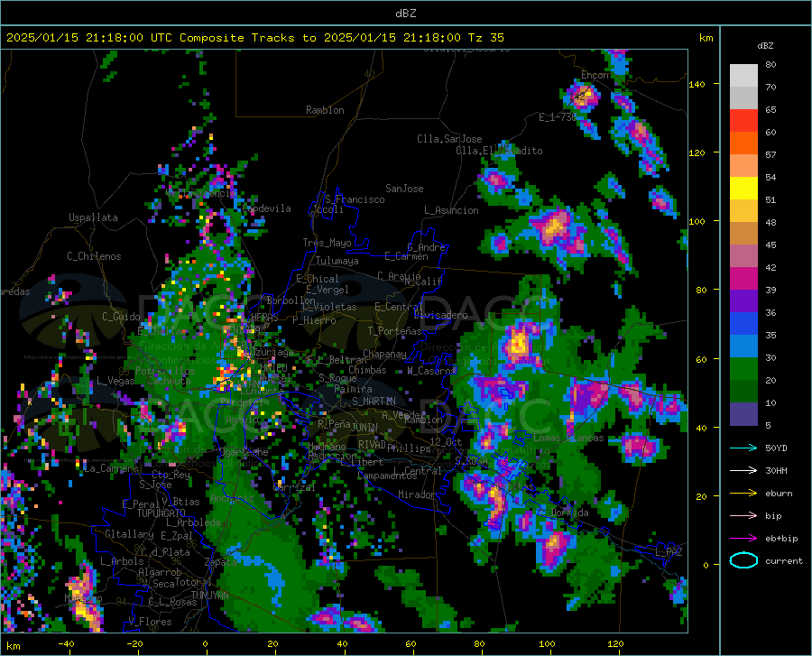This screenshot has width=812, height=656.
Task: Click the 'L_Violetas' map label
Action: pyautogui.click(x=329, y=307)
